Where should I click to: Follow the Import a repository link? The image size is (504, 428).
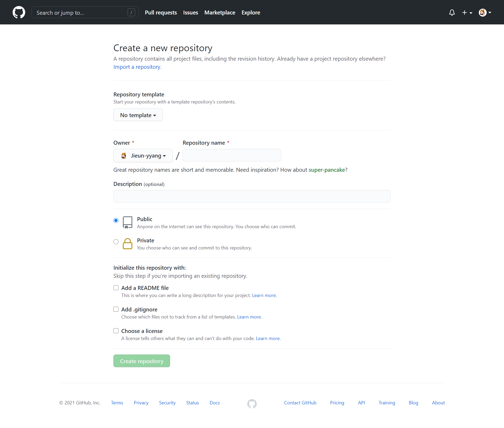click(x=137, y=67)
